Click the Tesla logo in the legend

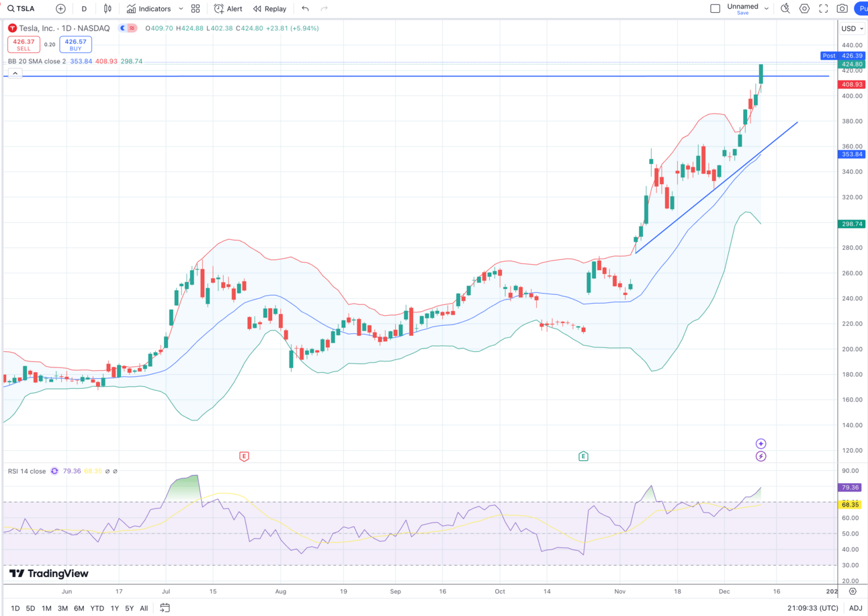click(x=12, y=28)
